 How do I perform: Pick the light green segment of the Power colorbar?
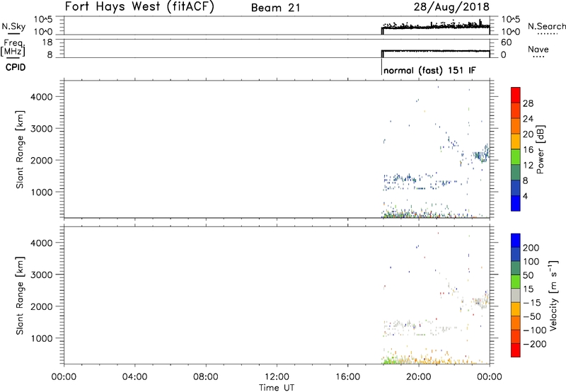516,157
